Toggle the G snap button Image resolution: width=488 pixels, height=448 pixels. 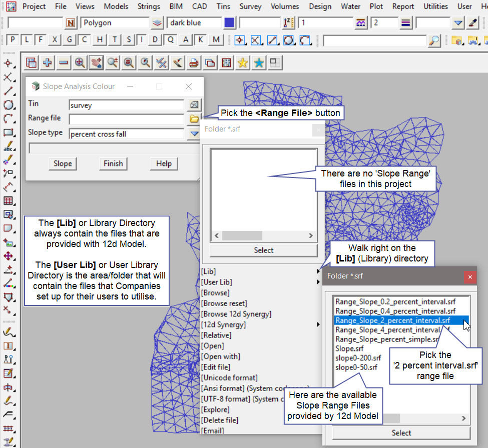tap(70, 40)
